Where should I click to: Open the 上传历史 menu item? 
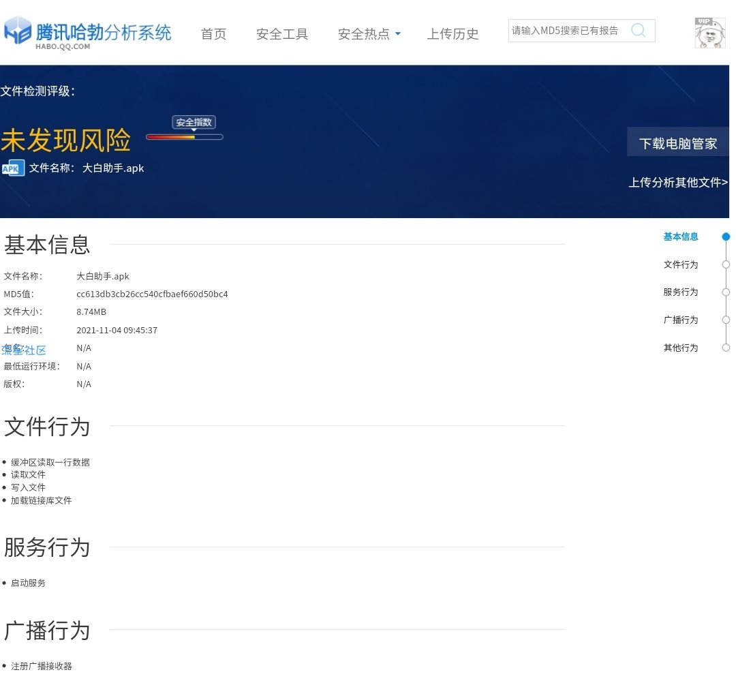(x=453, y=34)
